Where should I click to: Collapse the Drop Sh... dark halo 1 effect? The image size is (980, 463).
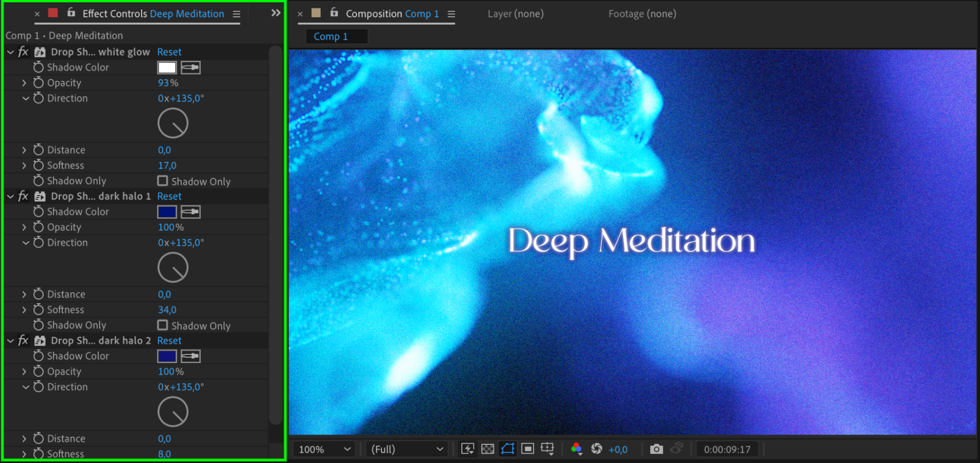coord(10,196)
